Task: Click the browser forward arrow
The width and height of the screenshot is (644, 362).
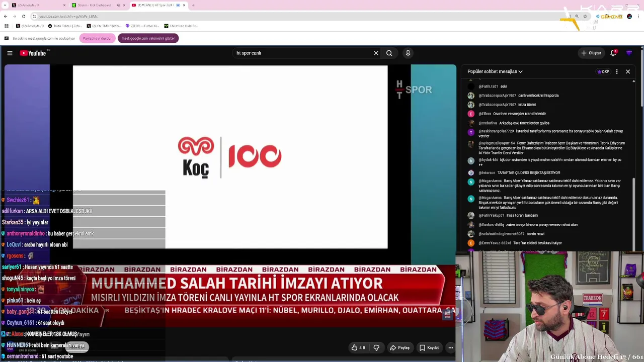Action: point(15,16)
